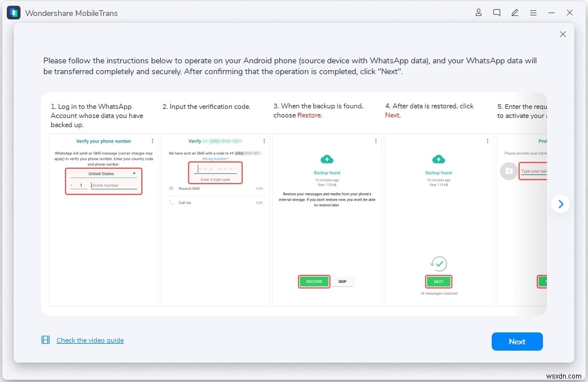
Task: Click the feedback chat bubble icon
Action: click(497, 13)
